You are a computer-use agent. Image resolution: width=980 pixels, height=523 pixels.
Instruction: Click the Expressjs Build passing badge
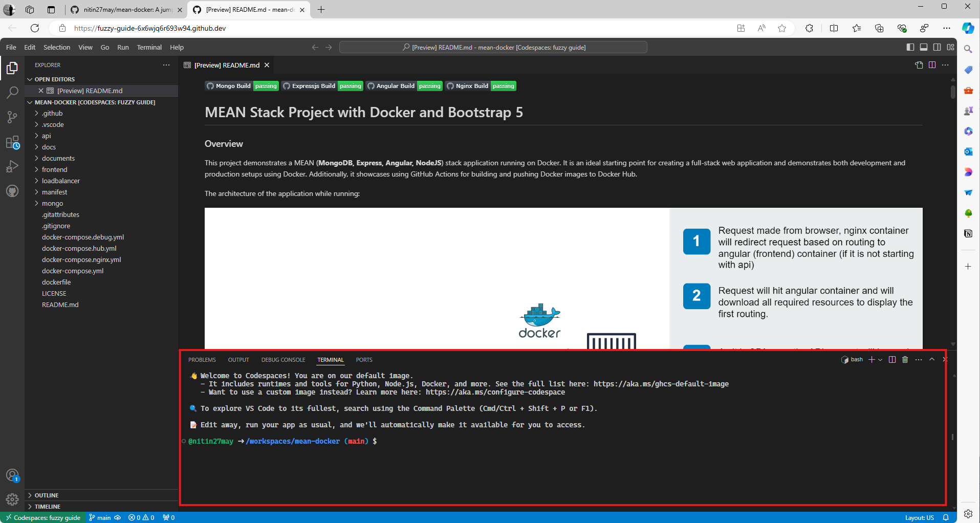[322, 86]
